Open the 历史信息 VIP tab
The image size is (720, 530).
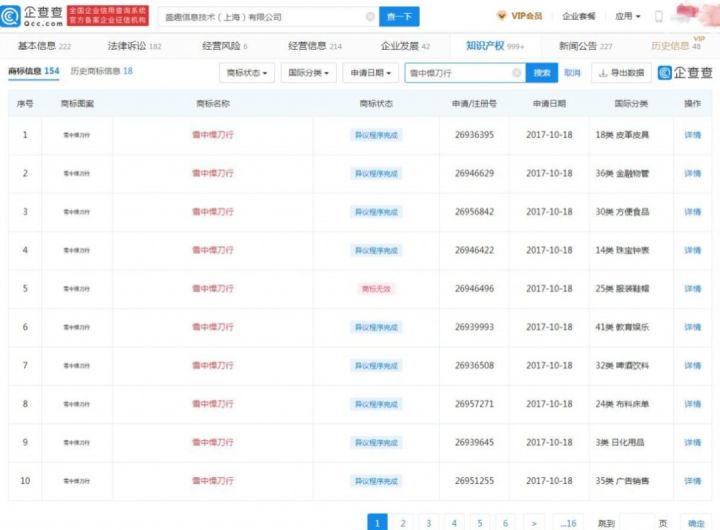(x=676, y=45)
